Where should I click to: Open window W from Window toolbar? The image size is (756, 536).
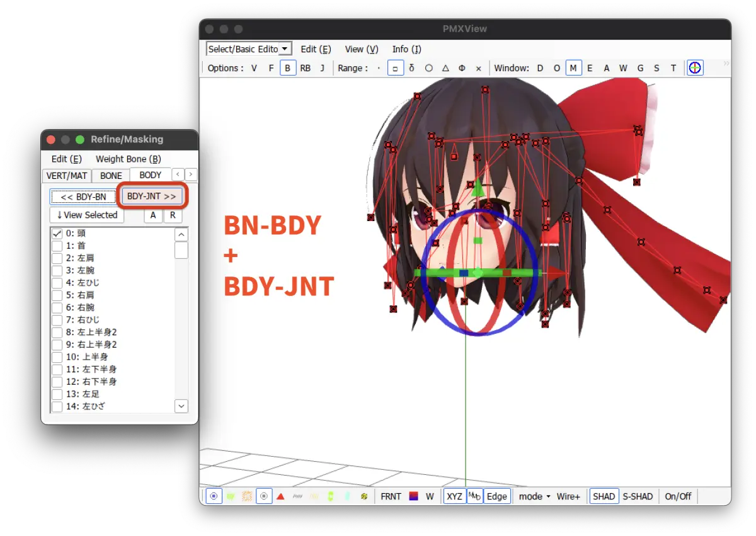coord(623,68)
